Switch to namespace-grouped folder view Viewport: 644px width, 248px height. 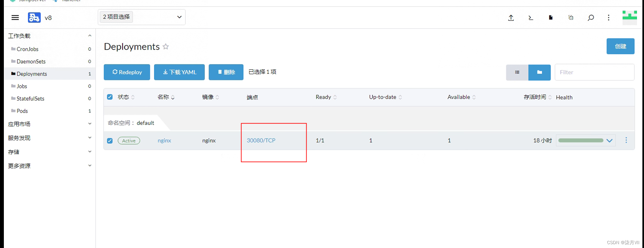click(x=539, y=72)
